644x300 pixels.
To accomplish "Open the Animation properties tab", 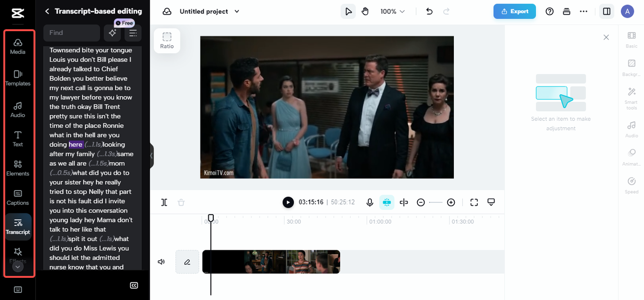I will point(631,157).
